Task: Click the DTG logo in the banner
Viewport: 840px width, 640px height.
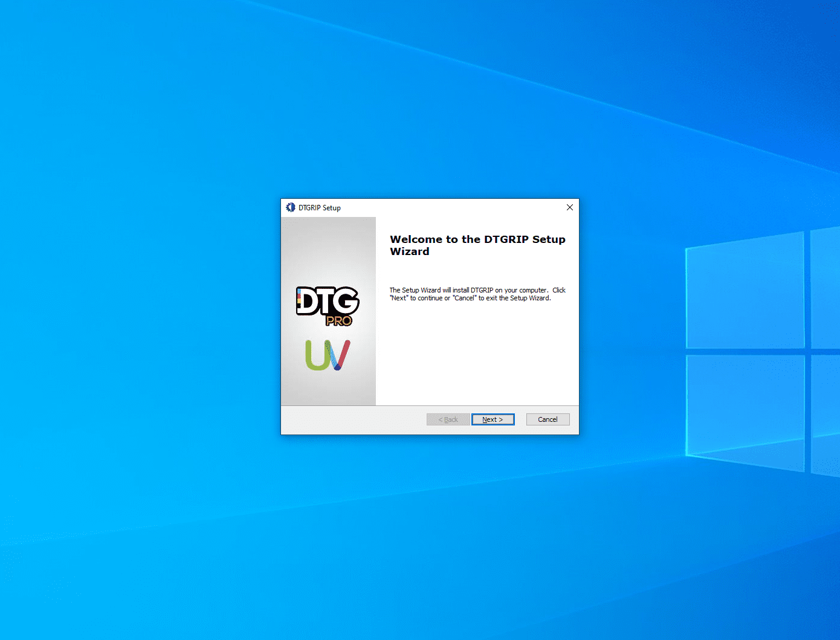Action: [x=327, y=302]
